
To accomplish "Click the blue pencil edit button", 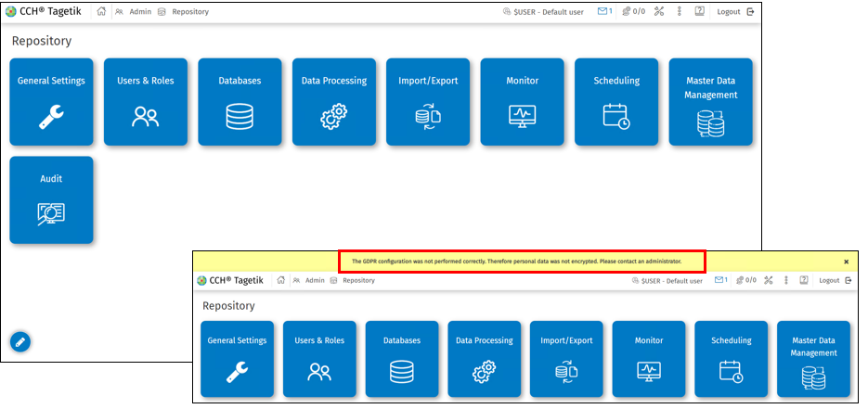I will 20,341.
